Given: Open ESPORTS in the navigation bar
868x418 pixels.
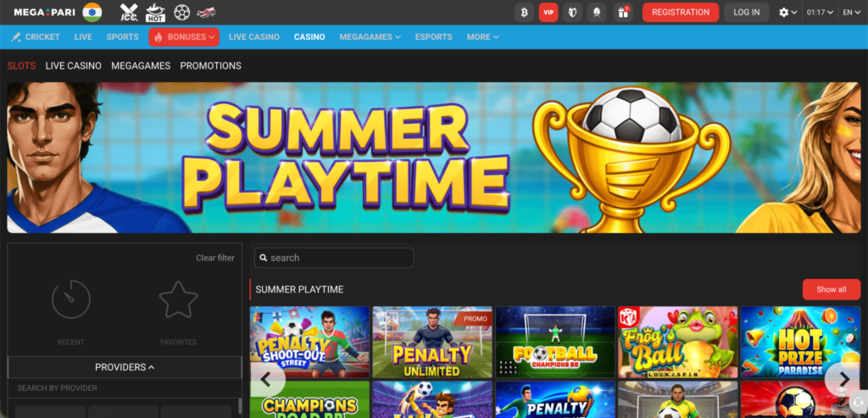Looking at the screenshot, I should [x=433, y=37].
